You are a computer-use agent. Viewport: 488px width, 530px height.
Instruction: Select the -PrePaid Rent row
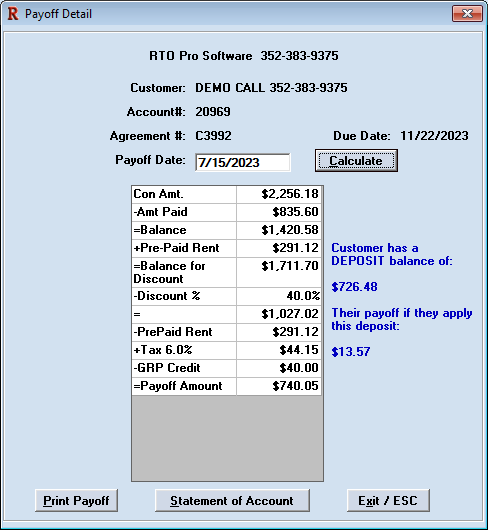point(226,332)
